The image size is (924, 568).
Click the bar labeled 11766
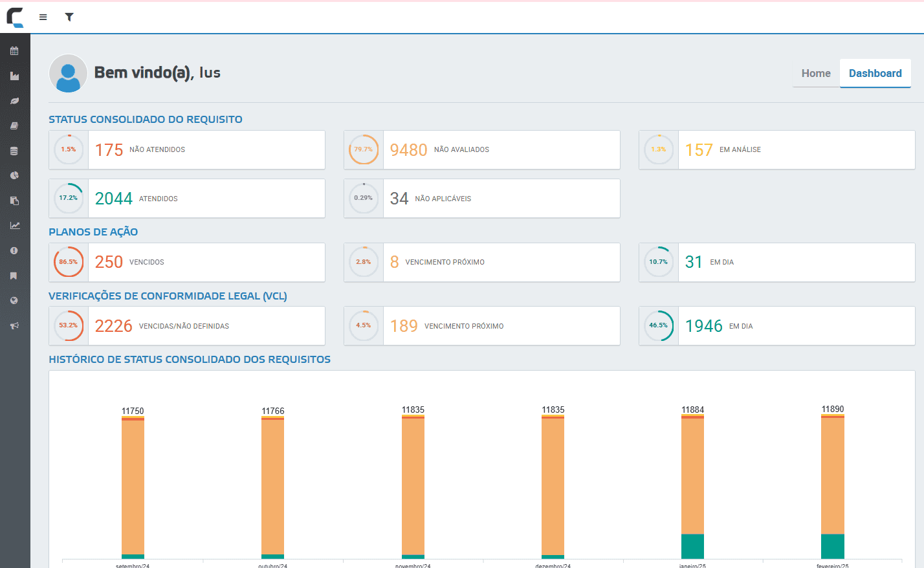click(x=272, y=488)
